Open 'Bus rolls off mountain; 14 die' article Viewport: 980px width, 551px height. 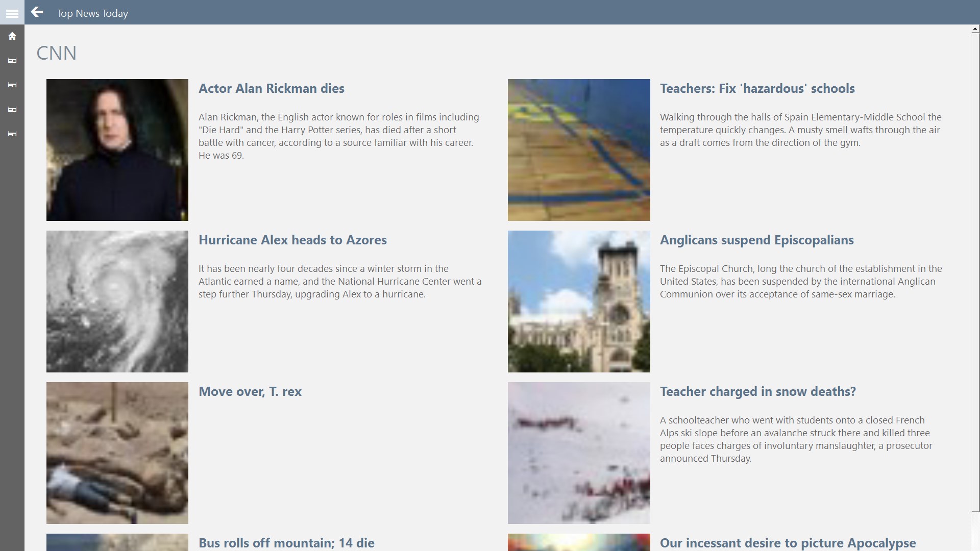tap(286, 543)
